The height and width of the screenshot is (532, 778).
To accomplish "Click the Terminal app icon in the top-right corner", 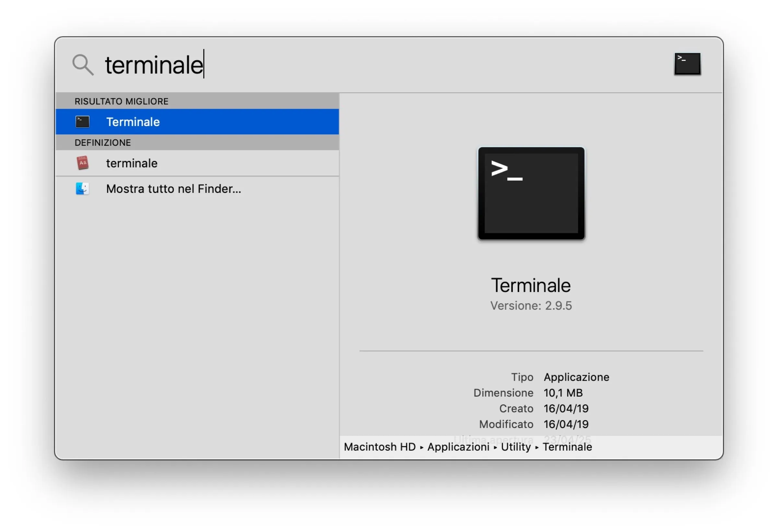I will coord(687,64).
